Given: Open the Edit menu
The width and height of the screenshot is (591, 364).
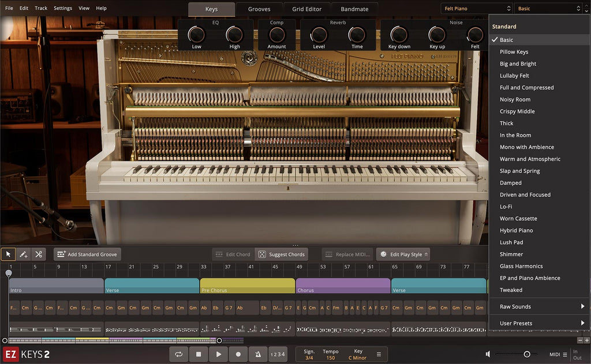Looking at the screenshot, I should tap(24, 8).
